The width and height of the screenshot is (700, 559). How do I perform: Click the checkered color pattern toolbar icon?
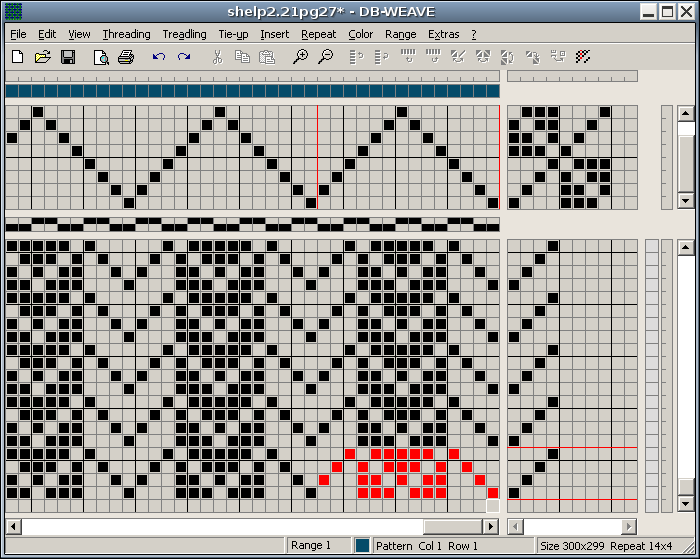click(583, 57)
